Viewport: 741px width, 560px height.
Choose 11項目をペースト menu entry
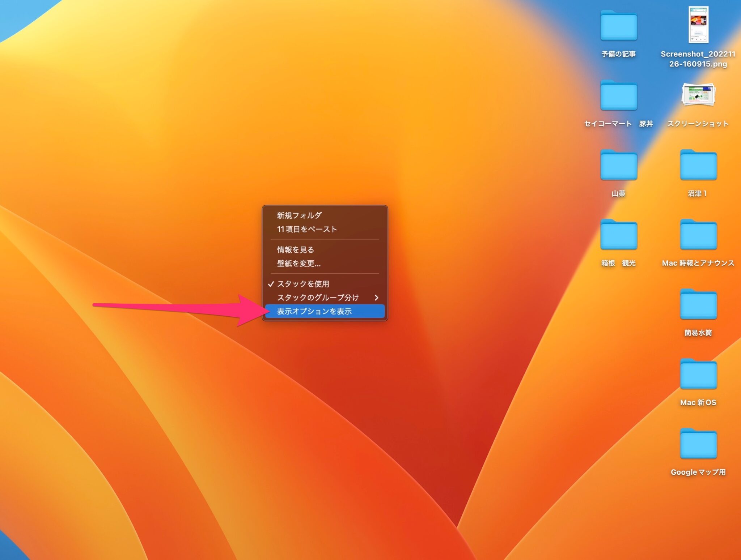307,229
